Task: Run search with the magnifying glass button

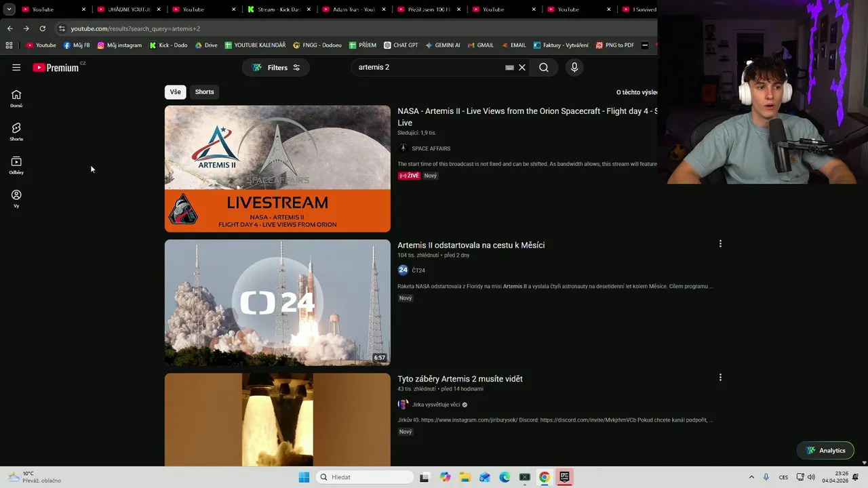Action: point(544,67)
